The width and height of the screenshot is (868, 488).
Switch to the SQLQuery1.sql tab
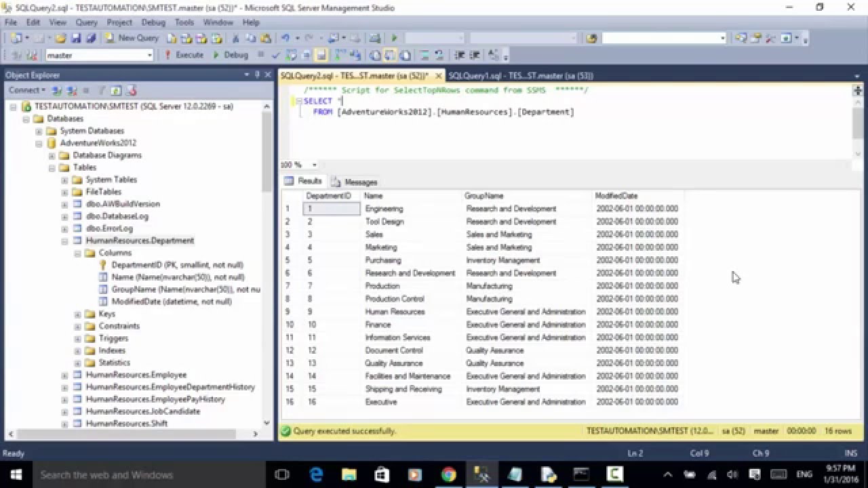pos(521,76)
